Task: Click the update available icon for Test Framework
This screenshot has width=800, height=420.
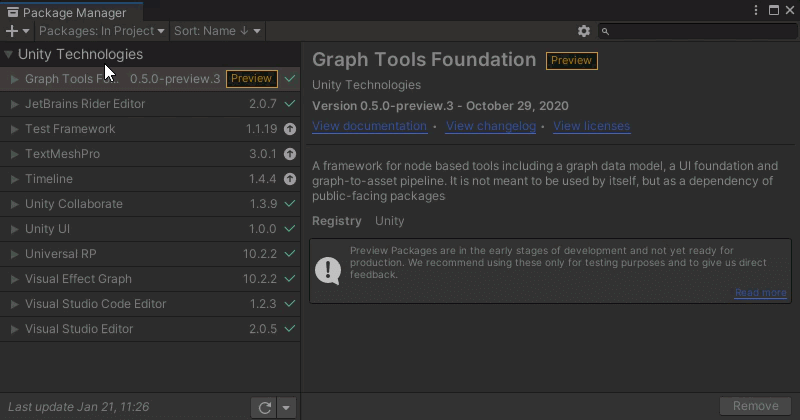Action: point(290,129)
